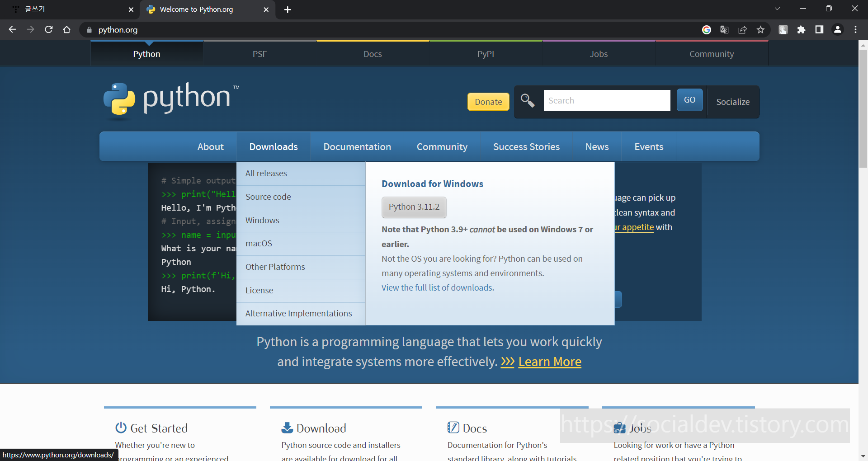Open the Downloads navigation menu
Screen dimensions: 868x461
coord(274,146)
